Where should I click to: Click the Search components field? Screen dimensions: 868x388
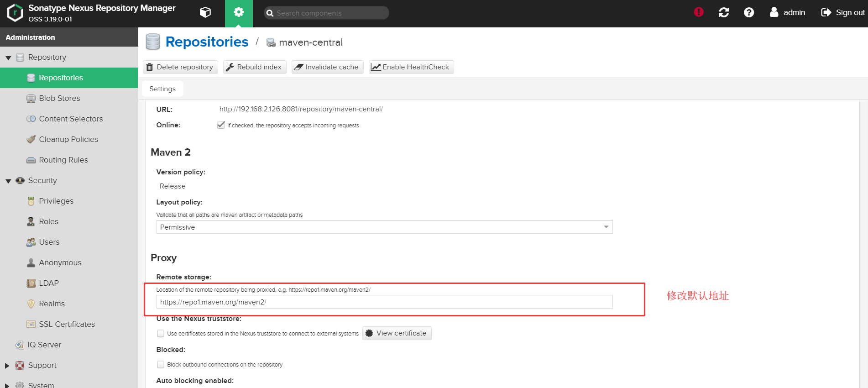[326, 13]
